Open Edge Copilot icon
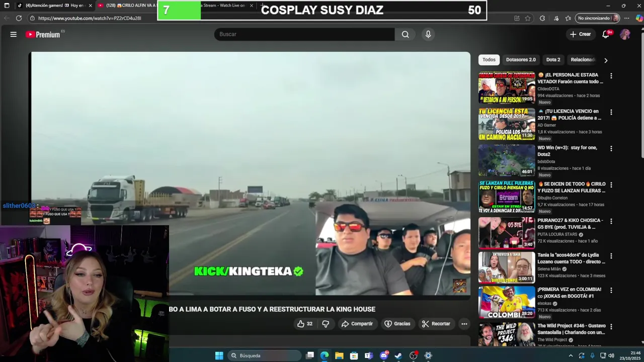The width and height of the screenshot is (644, 362). 639,18
